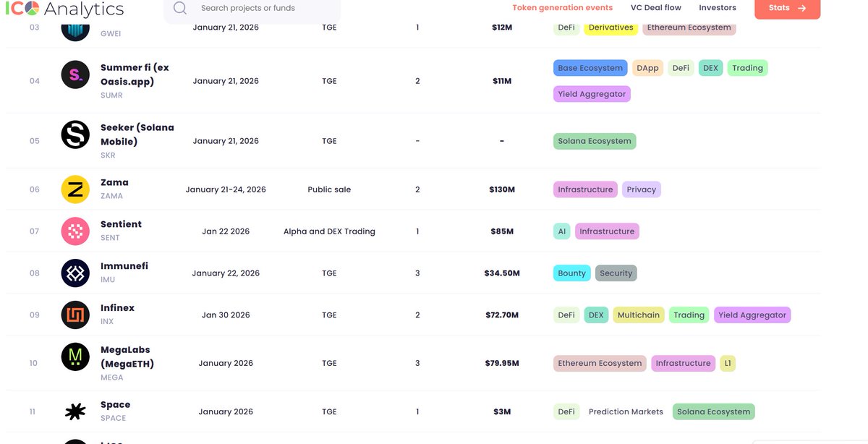
Task: Click $79.95M raise value for MegaLabs
Action: click(x=502, y=363)
